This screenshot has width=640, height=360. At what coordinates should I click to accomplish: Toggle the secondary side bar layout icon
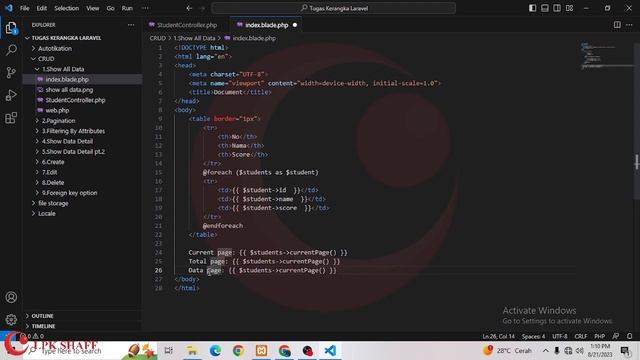pos(557,8)
